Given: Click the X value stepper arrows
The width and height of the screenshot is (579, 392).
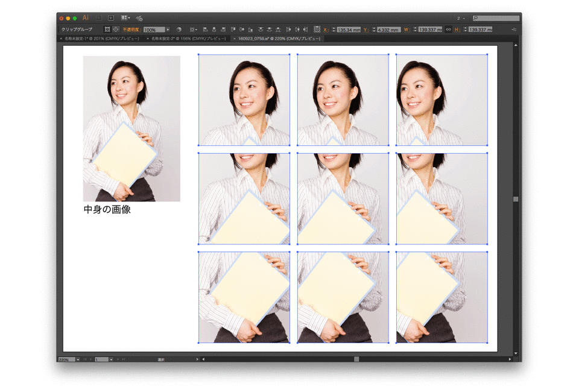Looking at the screenshot, I should (x=334, y=30).
